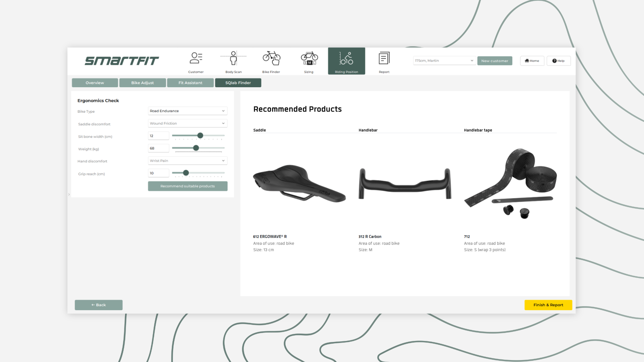Open the Customer step icon

pyautogui.click(x=196, y=58)
